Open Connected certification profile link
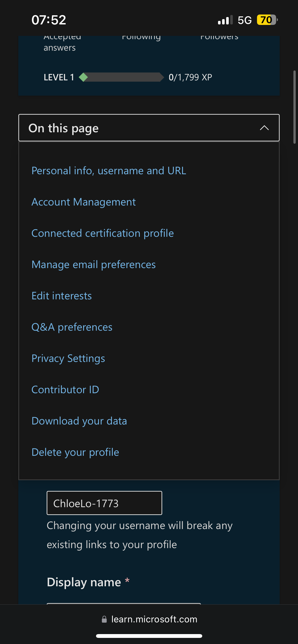The height and width of the screenshot is (644, 298). click(103, 233)
